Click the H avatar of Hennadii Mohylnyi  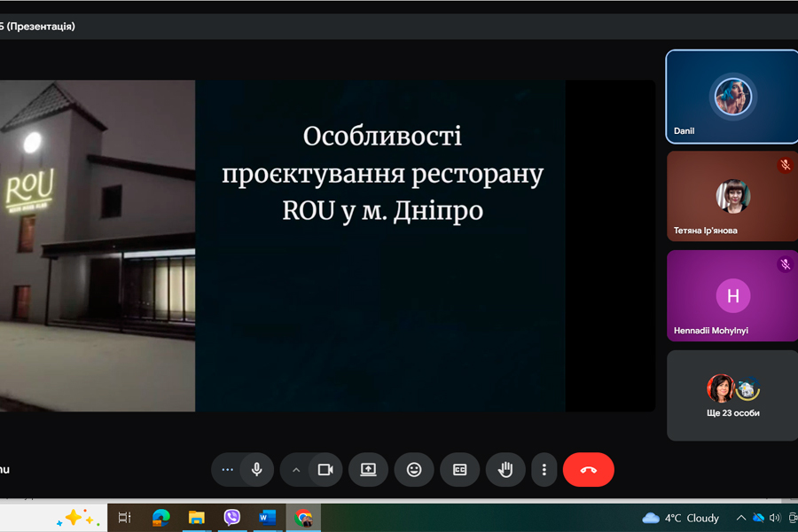[x=733, y=296]
